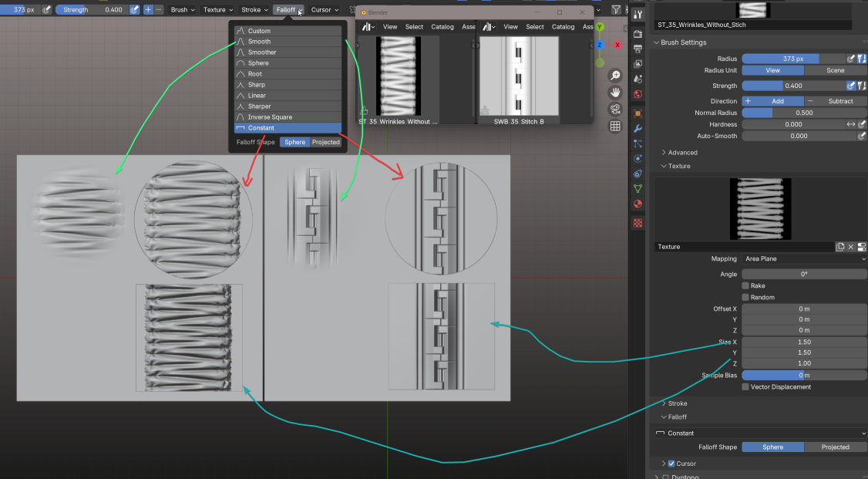Uncheck the Cursor panel checkbox

(671, 464)
